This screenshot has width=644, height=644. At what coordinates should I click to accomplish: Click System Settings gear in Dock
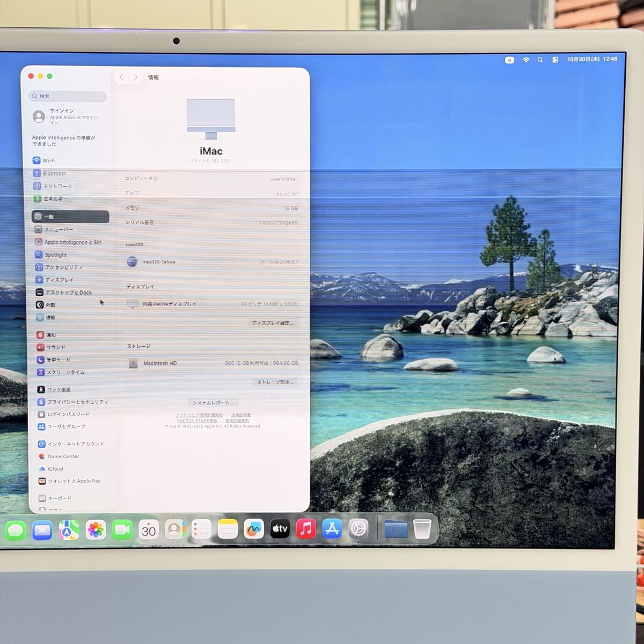click(358, 529)
